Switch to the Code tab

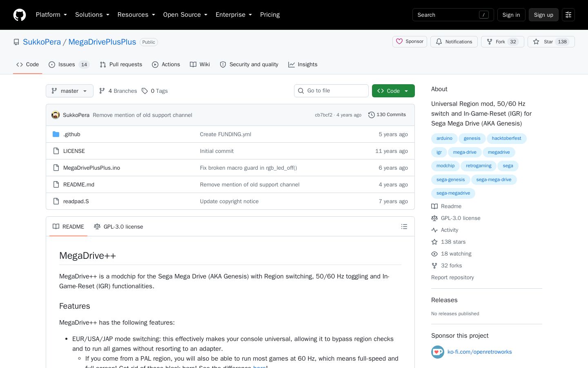pos(28,65)
